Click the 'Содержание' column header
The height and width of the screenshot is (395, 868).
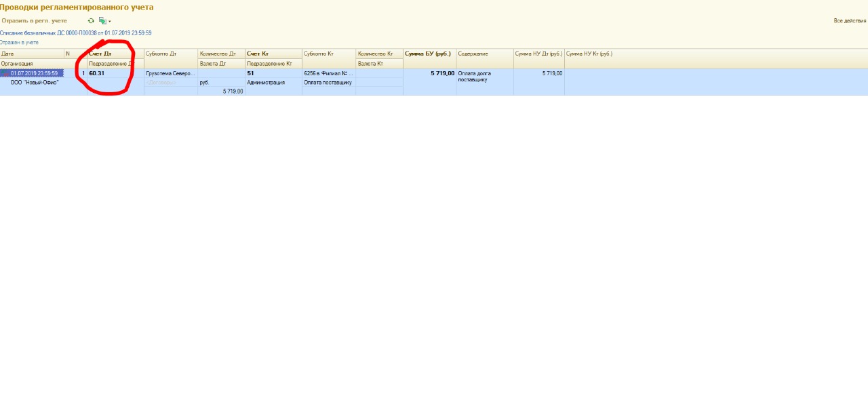[x=484, y=54]
